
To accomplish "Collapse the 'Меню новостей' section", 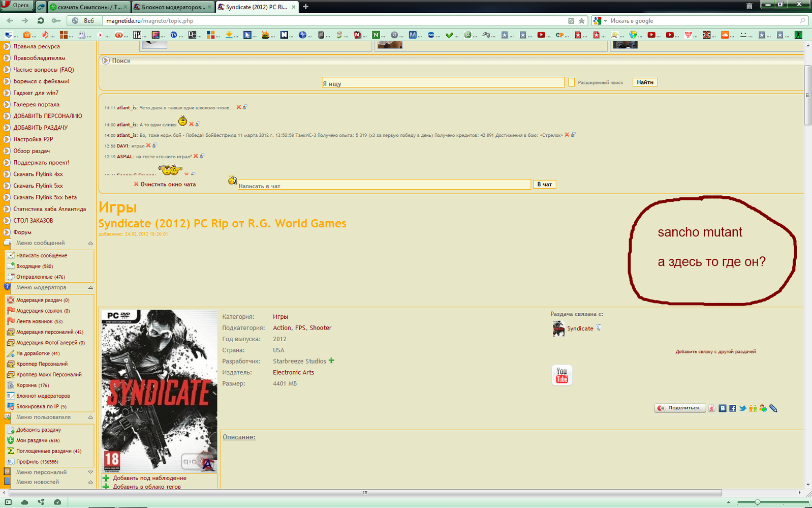I will click(x=90, y=482).
